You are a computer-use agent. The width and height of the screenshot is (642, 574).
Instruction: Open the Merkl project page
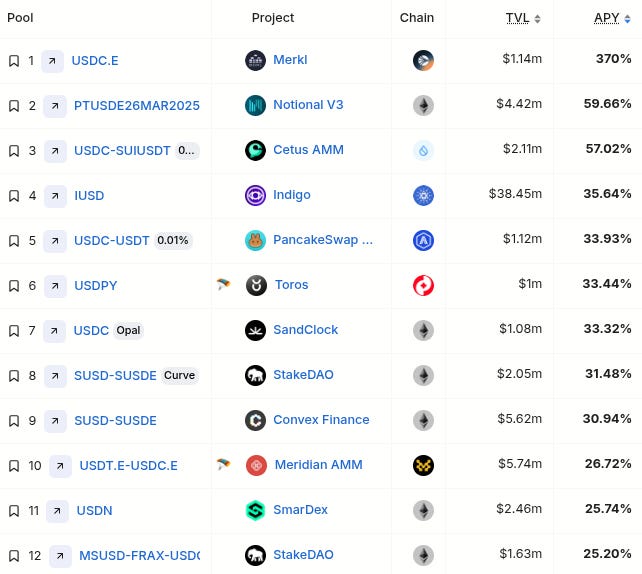click(290, 60)
